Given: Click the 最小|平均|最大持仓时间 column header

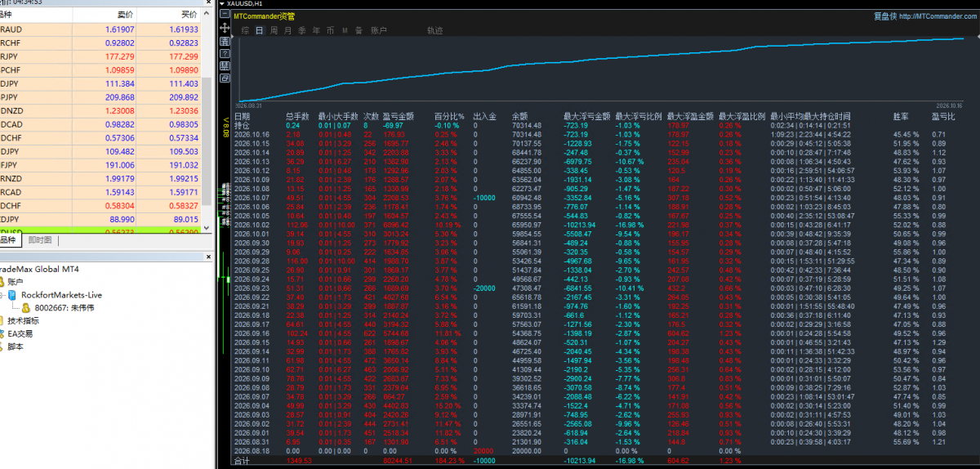Looking at the screenshot, I should point(809,117).
